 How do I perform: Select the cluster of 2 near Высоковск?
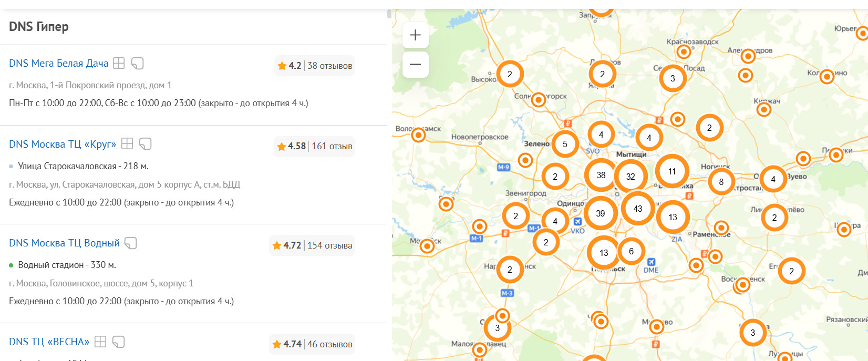[x=510, y=74]
